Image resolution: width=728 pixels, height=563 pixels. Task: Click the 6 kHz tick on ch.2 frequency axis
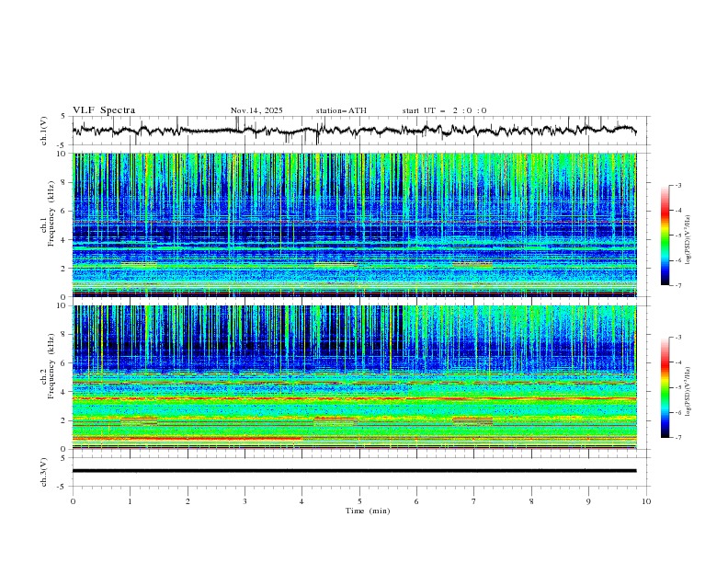point(64,363)
